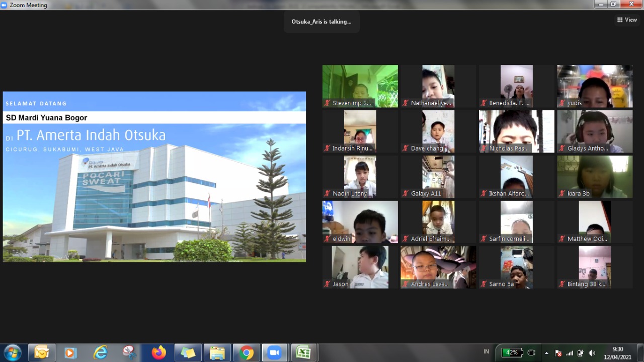Open Firefox from the taskbar
Viewport: 644px width, 362px height.
click(158, 353)
